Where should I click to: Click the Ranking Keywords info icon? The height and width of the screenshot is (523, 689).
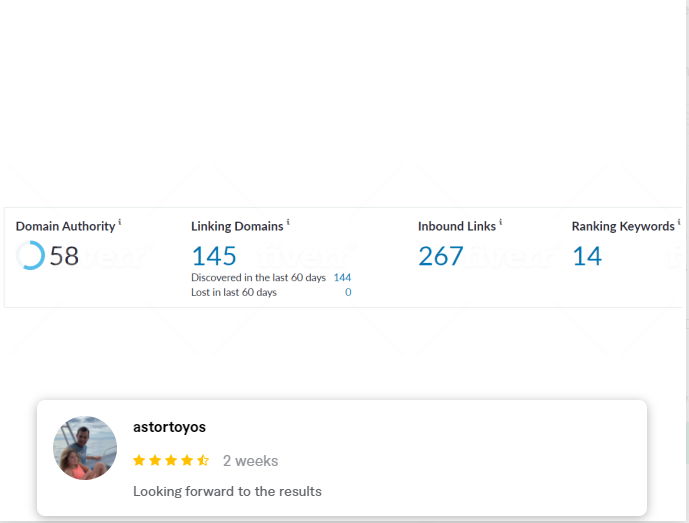point(679,222)
